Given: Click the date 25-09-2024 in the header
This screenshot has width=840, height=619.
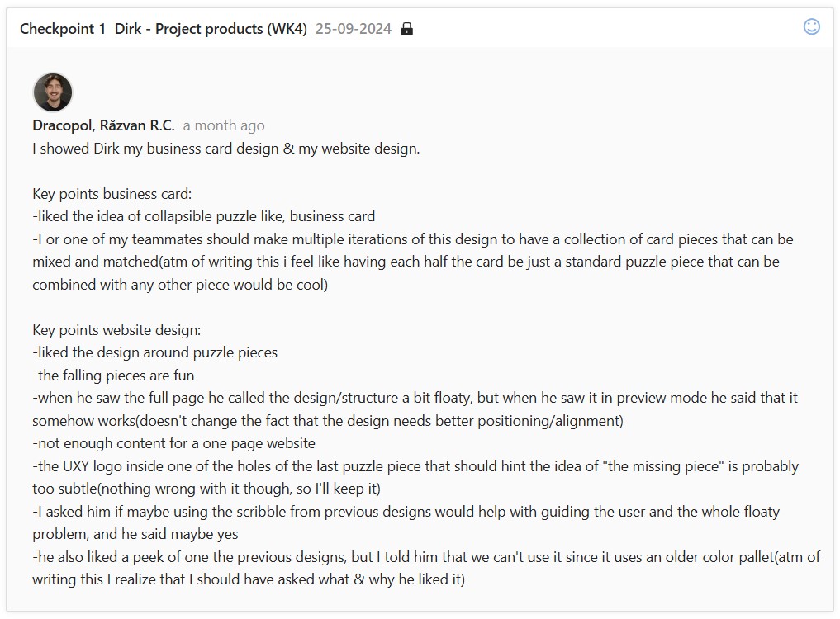Looking at the screenshot, I should (354, 29).
